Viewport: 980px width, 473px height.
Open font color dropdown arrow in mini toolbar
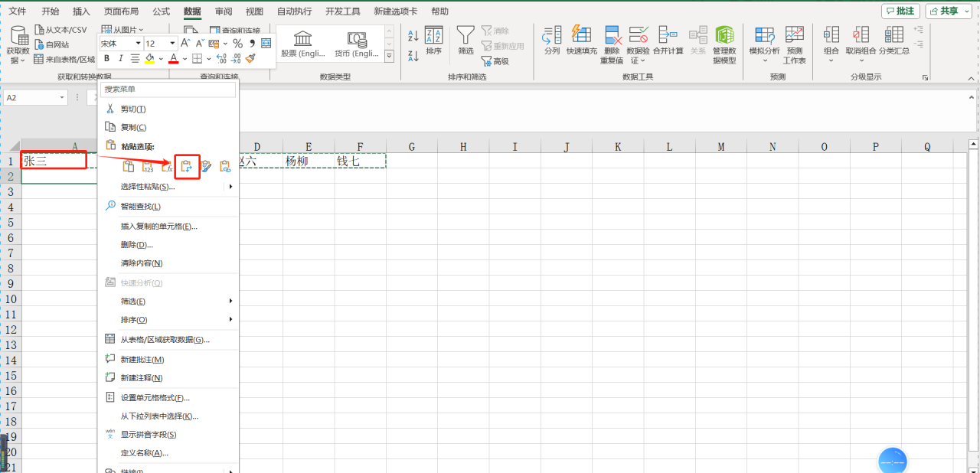pyautogui.click(x=185, y=58)
